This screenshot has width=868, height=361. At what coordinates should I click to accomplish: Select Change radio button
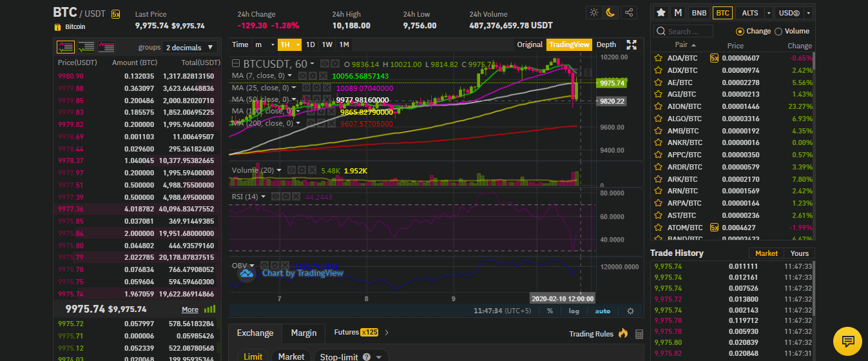(740, 31)
